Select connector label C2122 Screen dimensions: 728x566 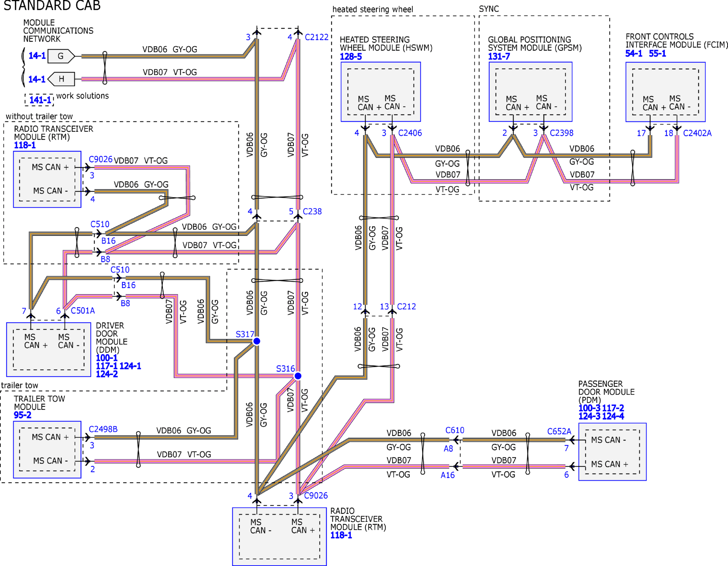point(316,37)
